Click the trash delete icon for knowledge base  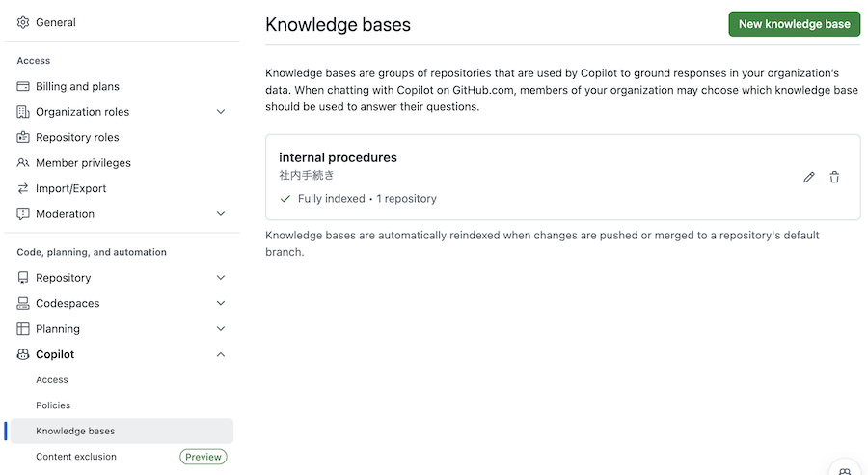click(834, 177)
